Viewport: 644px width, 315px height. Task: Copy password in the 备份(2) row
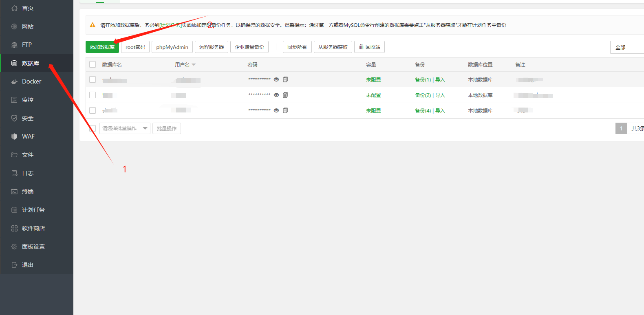(285, 95)
